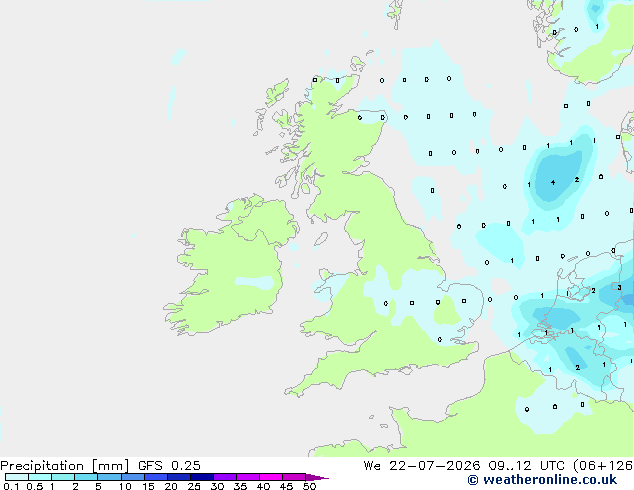
Task: Click the "3" precipitation value near Netherlands
Action: tap(619, 287)
